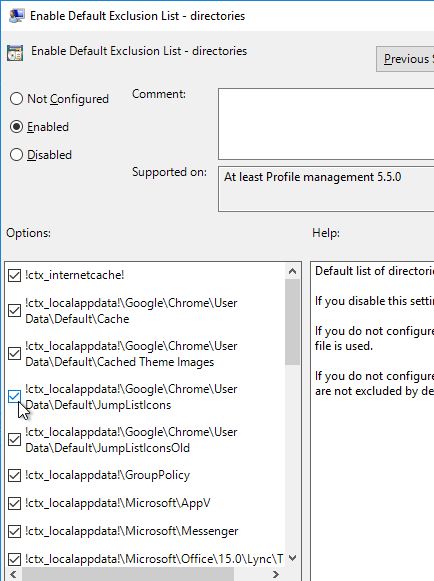Uncheck the Microsoft\Messenger checkbox
This screenshot has height=581, width=434.
click(14, 531)
